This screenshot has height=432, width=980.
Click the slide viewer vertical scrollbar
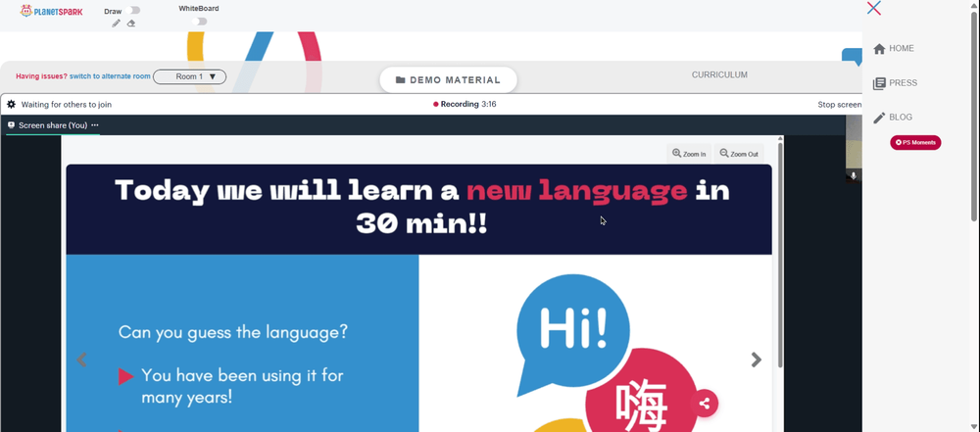coord(780,255)
